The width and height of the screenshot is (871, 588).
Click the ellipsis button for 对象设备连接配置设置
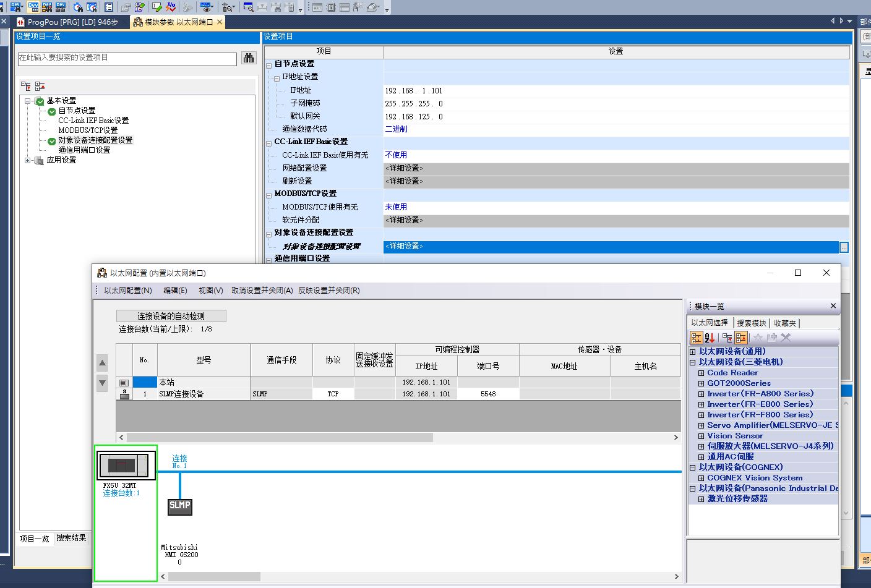point(844,247)
